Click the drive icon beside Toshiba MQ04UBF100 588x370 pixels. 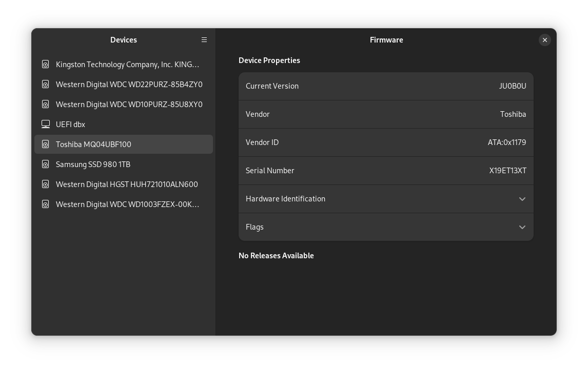pyautogui.click(x=45, y=144)
